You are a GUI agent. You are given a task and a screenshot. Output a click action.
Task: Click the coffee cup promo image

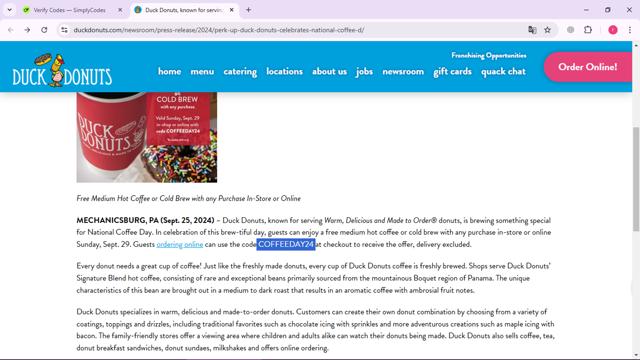click(147, 137)
